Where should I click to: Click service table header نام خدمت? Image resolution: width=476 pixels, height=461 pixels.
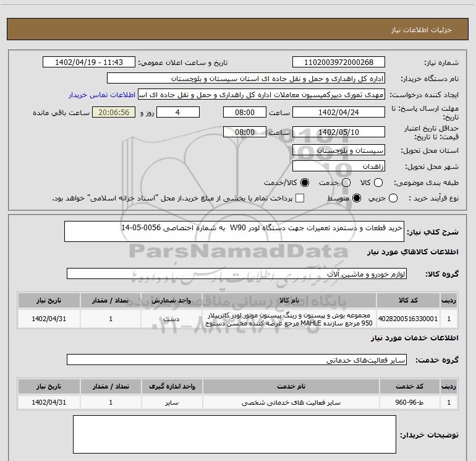(291, 386)
